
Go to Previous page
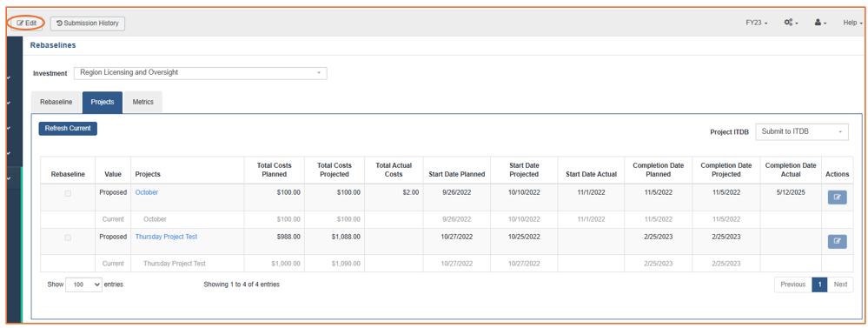click(x=792, y=284)
